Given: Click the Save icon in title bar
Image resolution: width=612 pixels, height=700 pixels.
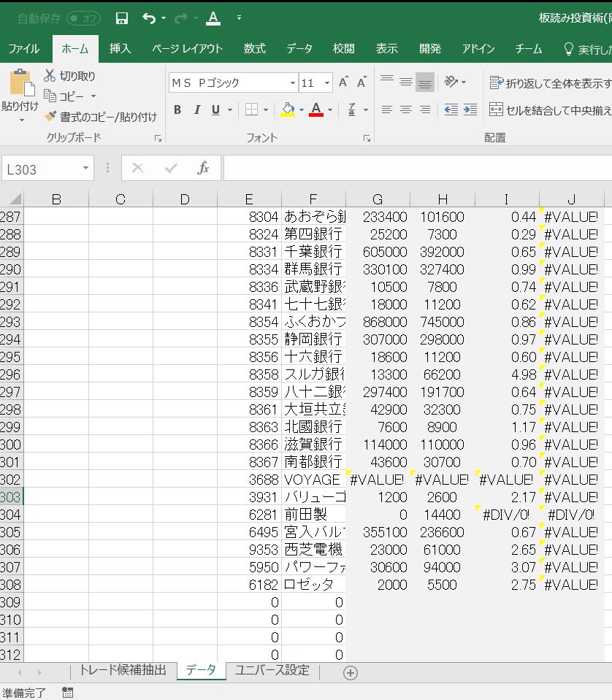Looking at the screenshot, I should click(122, 18).
